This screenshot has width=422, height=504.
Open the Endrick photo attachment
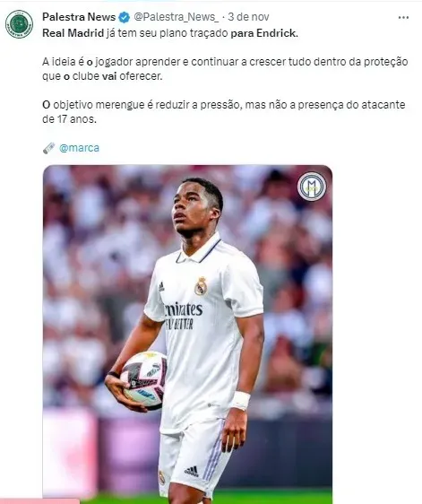pyautogui.click(x=187, y=335)
